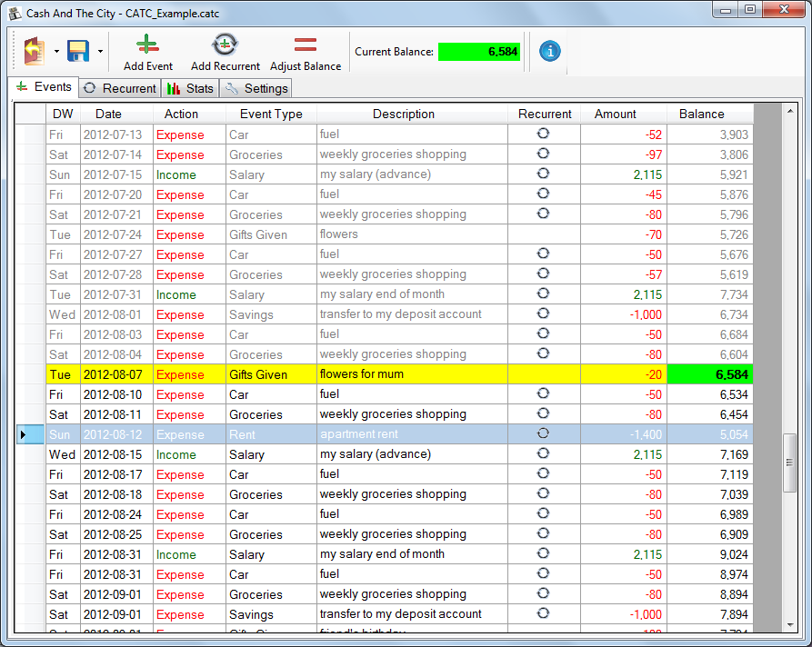The image size is (812, 647).
Task: Open the Stats tab
Action: click(x=190, y=88)
